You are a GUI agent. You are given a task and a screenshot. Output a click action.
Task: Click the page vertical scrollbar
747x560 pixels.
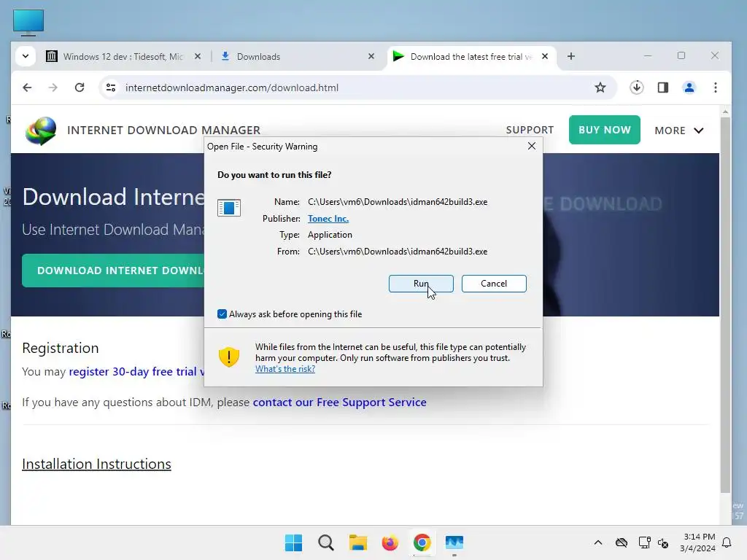tap(724, 305)
